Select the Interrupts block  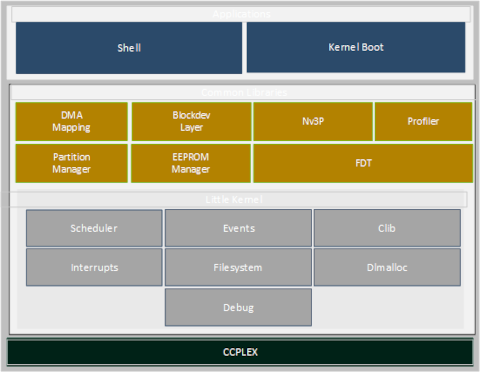point(94,267)
